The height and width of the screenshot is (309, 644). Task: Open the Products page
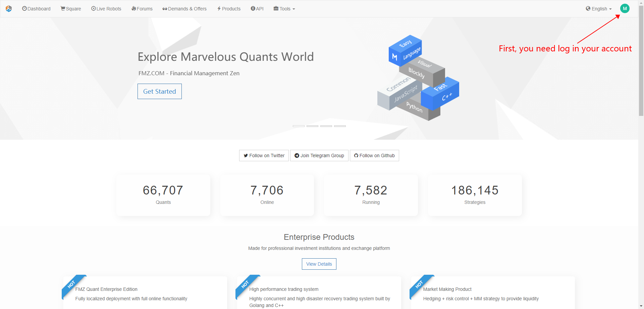click(x=229, y=9)
